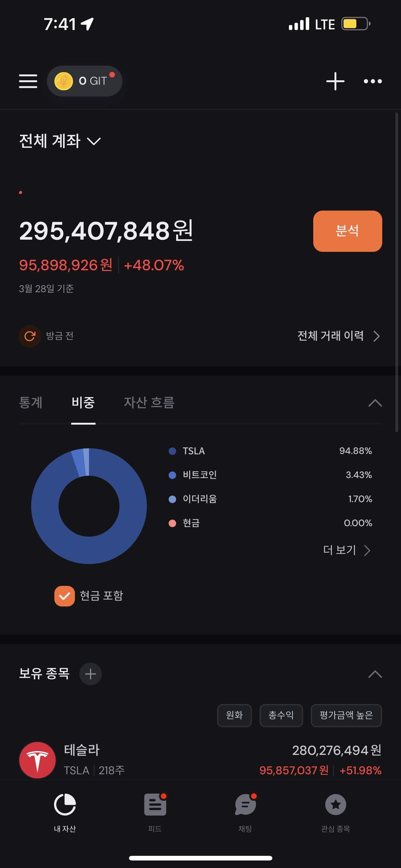This screenshot has height=868, width=401.
Task: Go to 관심 종목 watchlist star icon
Action: pyautogui.click(x=335, y=805)
